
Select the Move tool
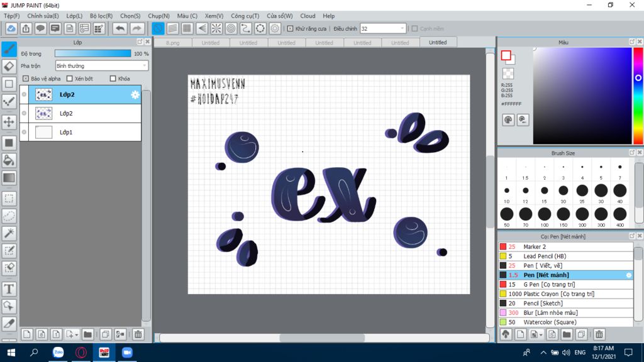point(9,122)
